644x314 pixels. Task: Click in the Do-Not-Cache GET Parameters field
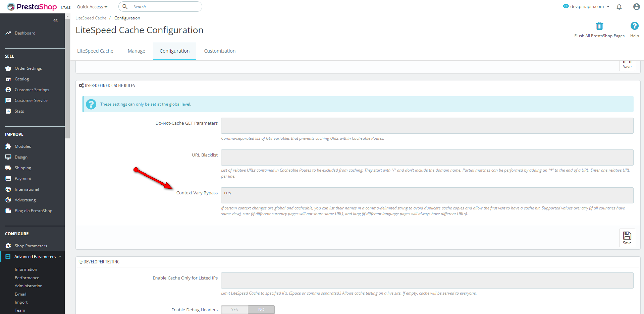point(427,126)
